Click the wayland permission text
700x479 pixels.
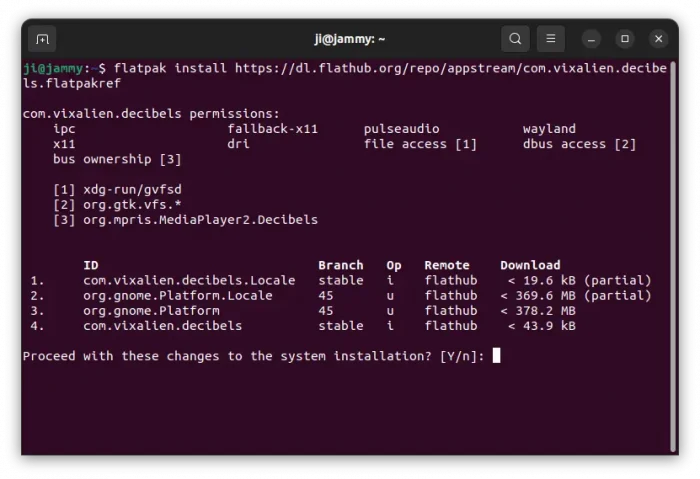pos(549,129)
